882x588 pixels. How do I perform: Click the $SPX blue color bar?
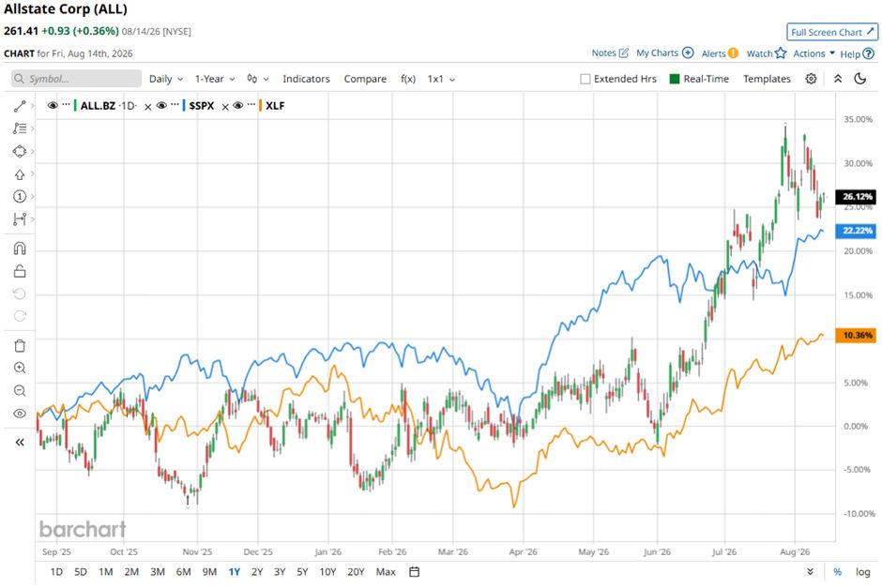184,105
